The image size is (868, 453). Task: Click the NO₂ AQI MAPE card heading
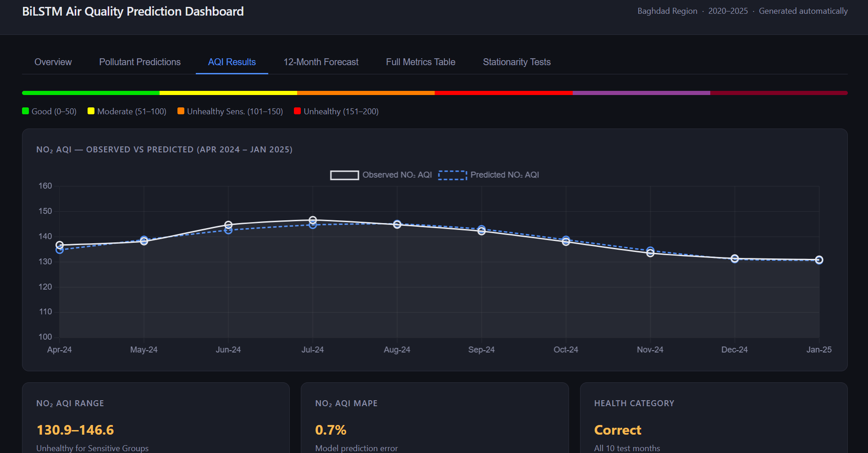pyautogui.click(x=346, y=403)
